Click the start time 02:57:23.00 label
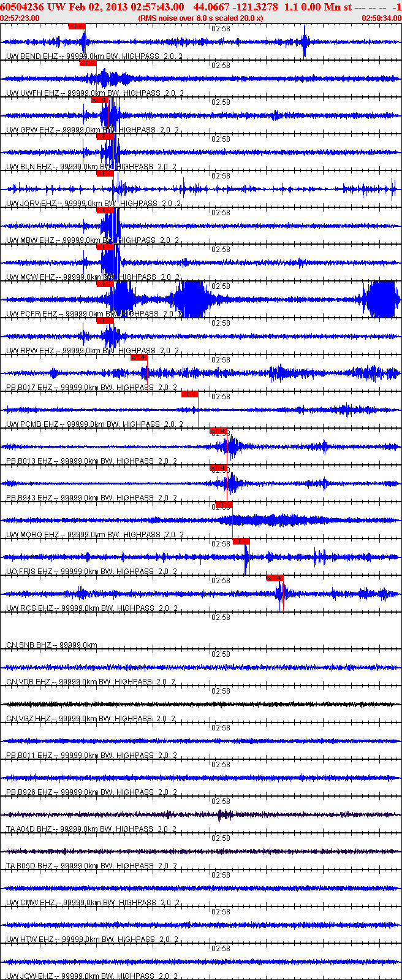This screenshot has height=980, width=402. [20, 18]
